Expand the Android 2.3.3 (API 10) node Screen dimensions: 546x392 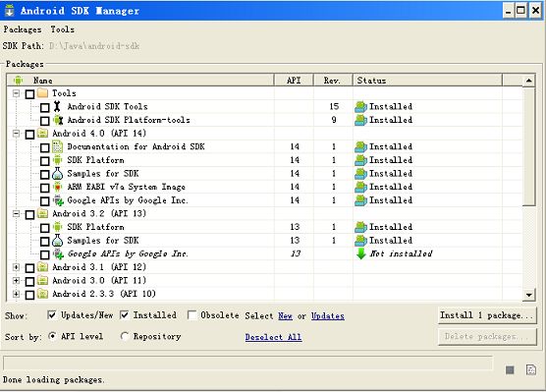[16, 294]
